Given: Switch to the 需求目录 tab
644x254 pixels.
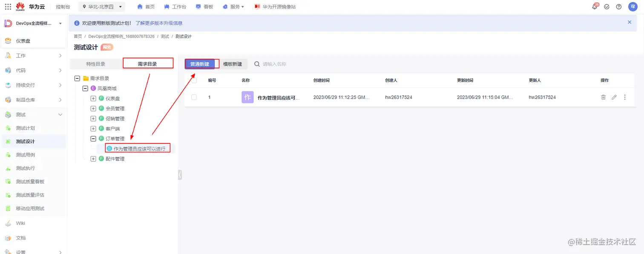Looking at the screenshot, I should tap(147, 64).
